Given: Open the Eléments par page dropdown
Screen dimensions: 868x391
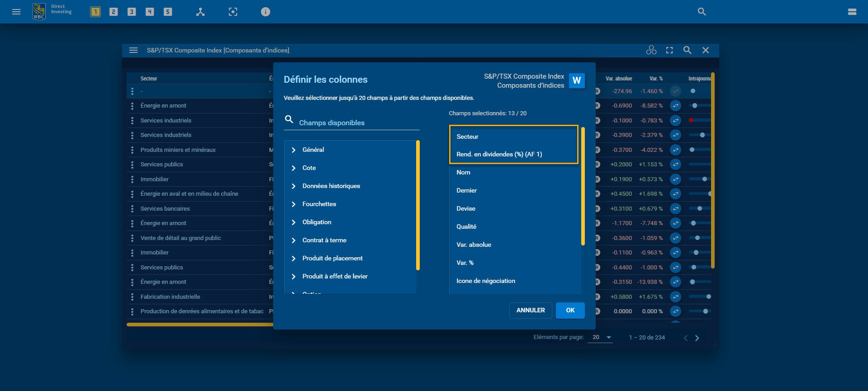Looking at the screenshot, I should point(601,337).
